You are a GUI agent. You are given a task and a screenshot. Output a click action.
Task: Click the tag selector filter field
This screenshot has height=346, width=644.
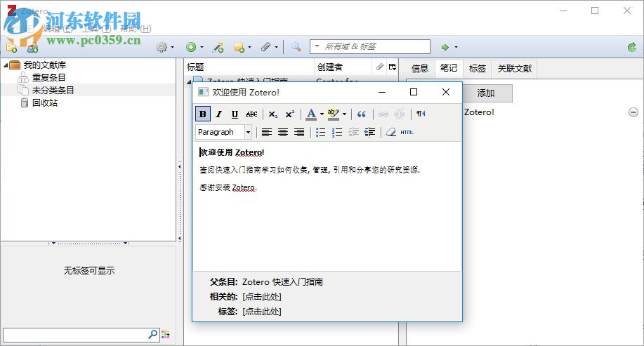(x=81, y=335)
